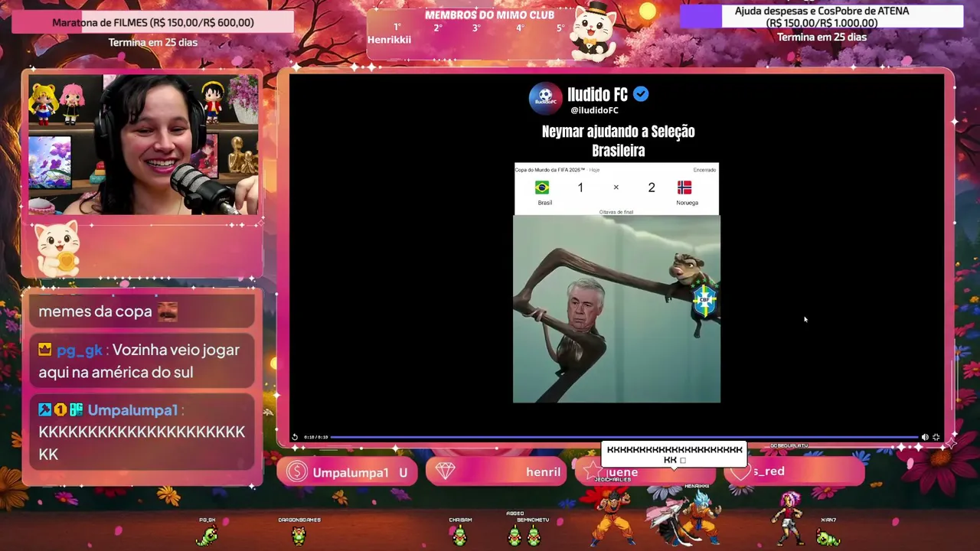Click the s_red badge in the bottom bar
This screenshot has height=551, width=980.
pos(794,471)
